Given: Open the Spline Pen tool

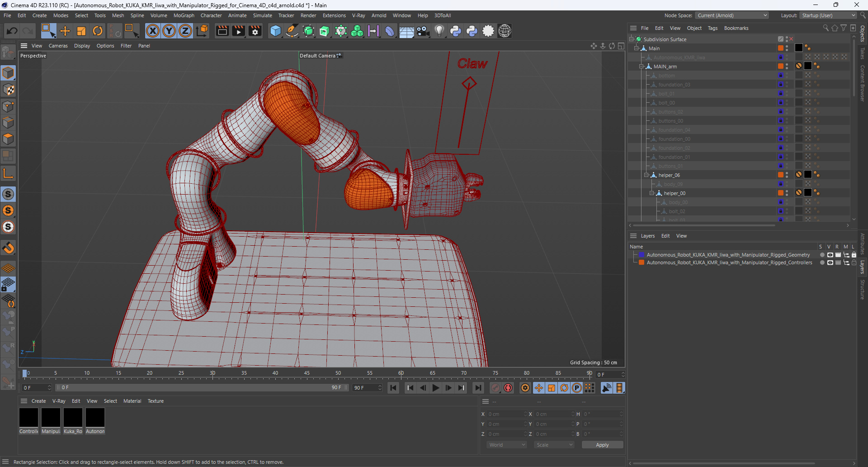Looking at the screenshot, I should pos(292,31).
